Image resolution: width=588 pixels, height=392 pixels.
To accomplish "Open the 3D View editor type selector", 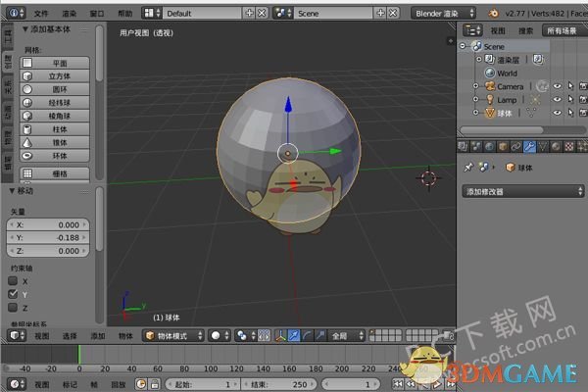I will pyautogui.click(x=17, y=335).
